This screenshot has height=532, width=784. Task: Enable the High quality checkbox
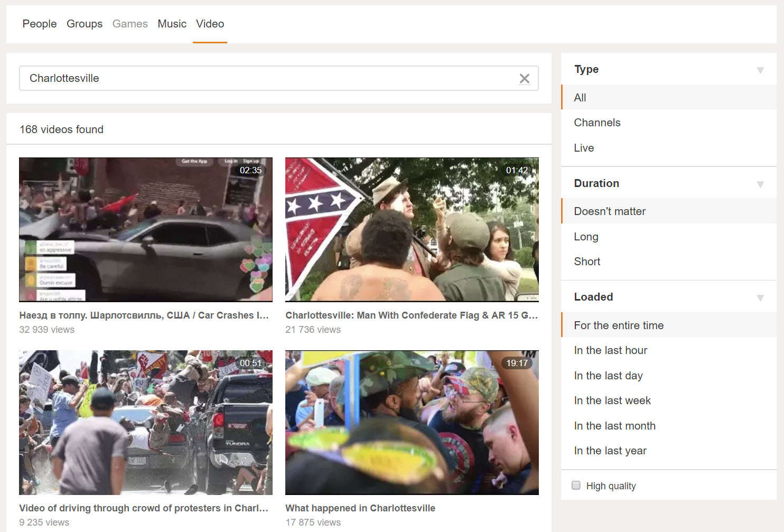click(x=576, y=486)
